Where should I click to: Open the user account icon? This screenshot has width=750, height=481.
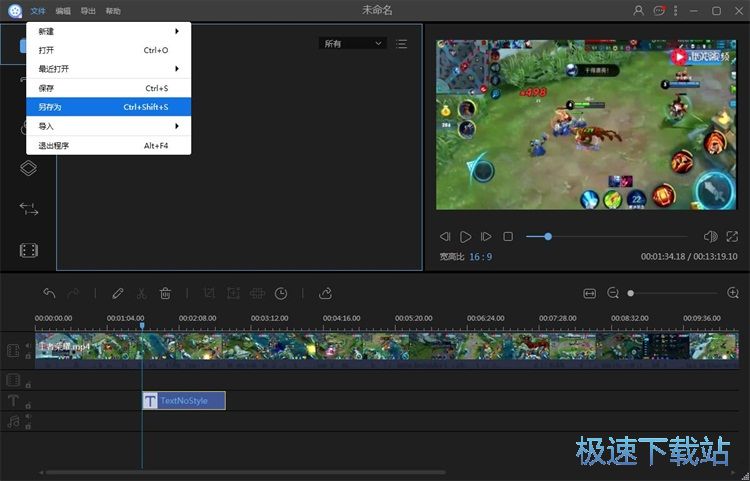pyautogui.click(x=638, y=11)
